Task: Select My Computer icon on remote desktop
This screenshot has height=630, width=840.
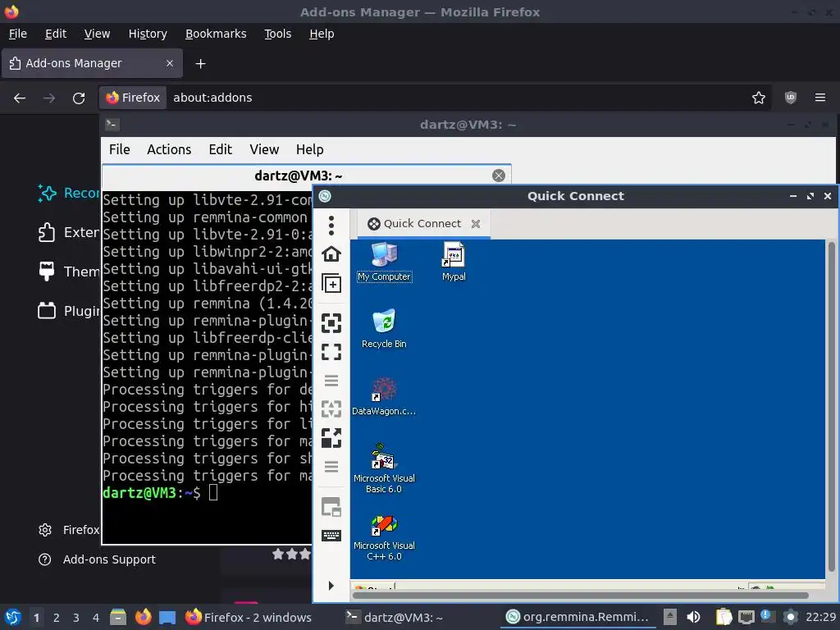Action: pos(384,262)
